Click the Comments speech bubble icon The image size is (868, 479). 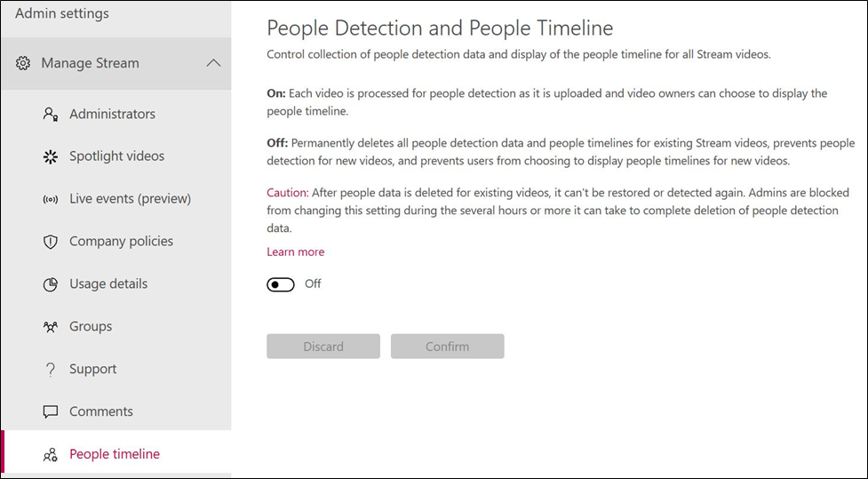(x=51, y=412)
